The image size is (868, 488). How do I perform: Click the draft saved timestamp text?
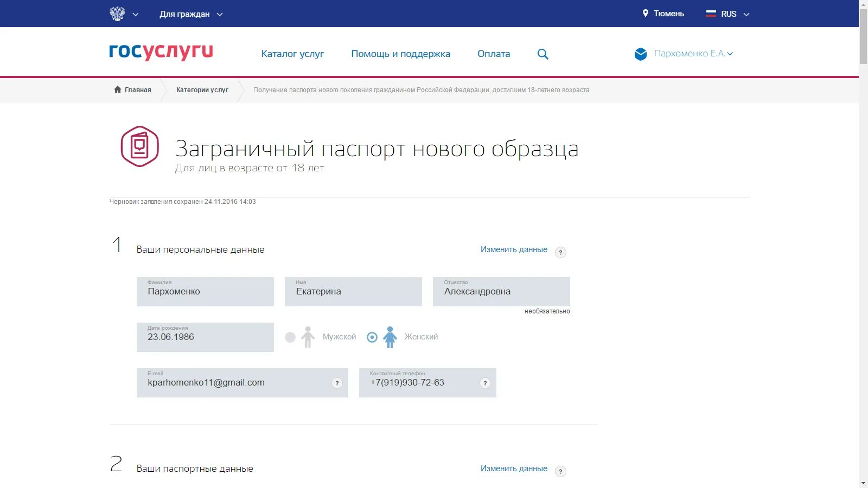pos(183,202)
